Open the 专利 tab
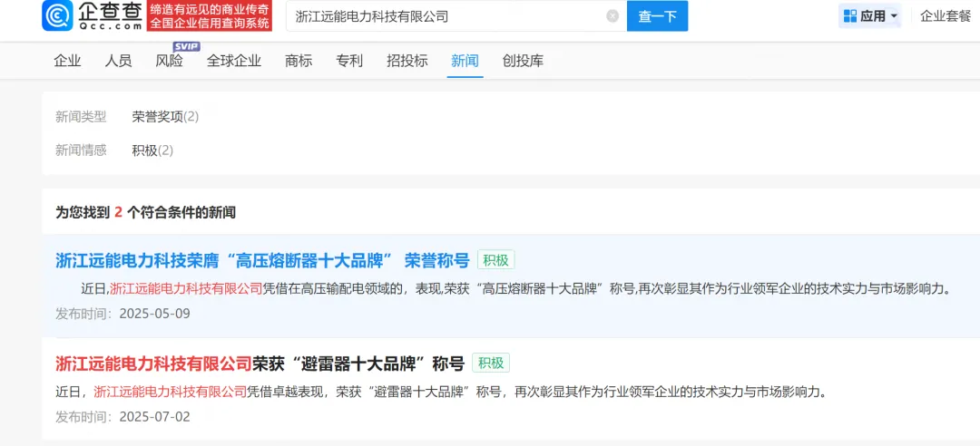This screenshot has width=980, height=446. [349, 61]
